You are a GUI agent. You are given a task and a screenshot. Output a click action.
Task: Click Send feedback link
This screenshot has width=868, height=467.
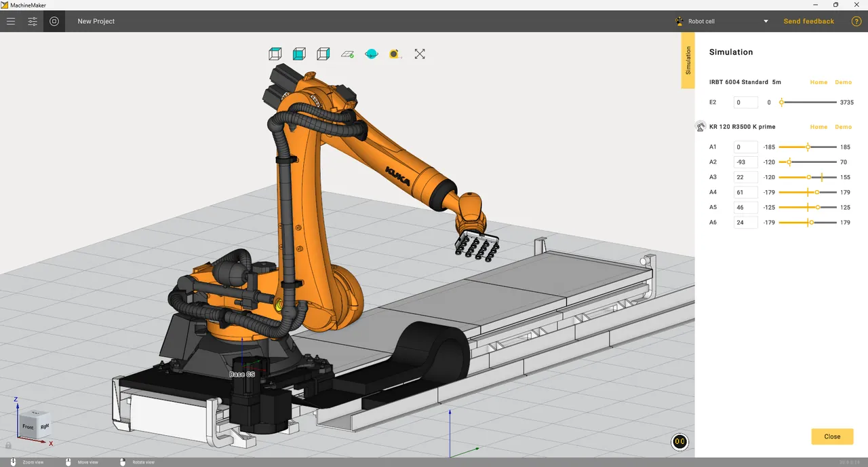click(808, 21)
